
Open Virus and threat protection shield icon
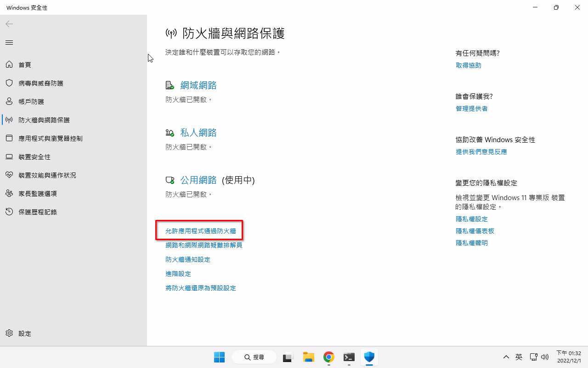click(x=9, y=83)
